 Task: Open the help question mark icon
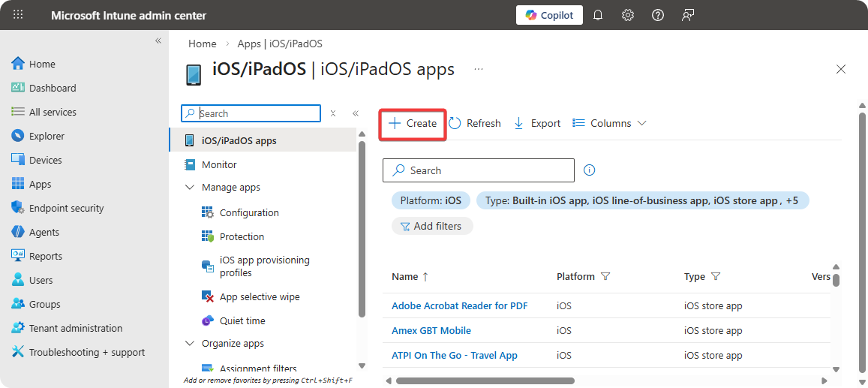click(x=658, y=15)
